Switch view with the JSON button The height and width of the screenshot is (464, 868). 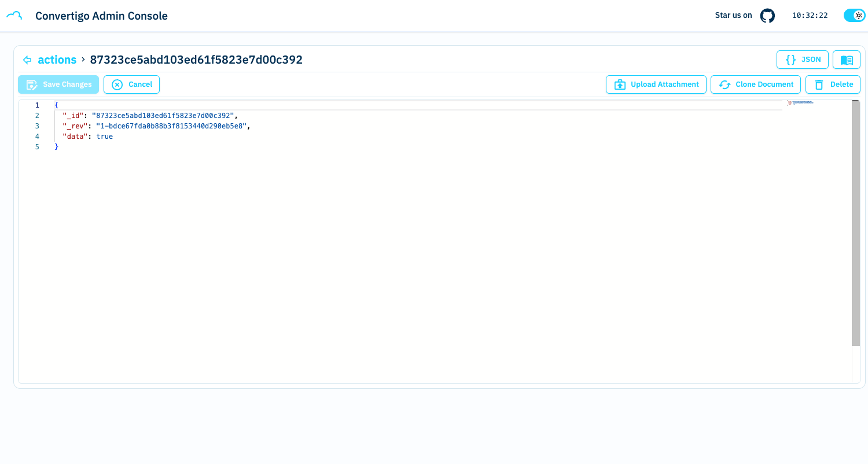[x=802, y=60]
